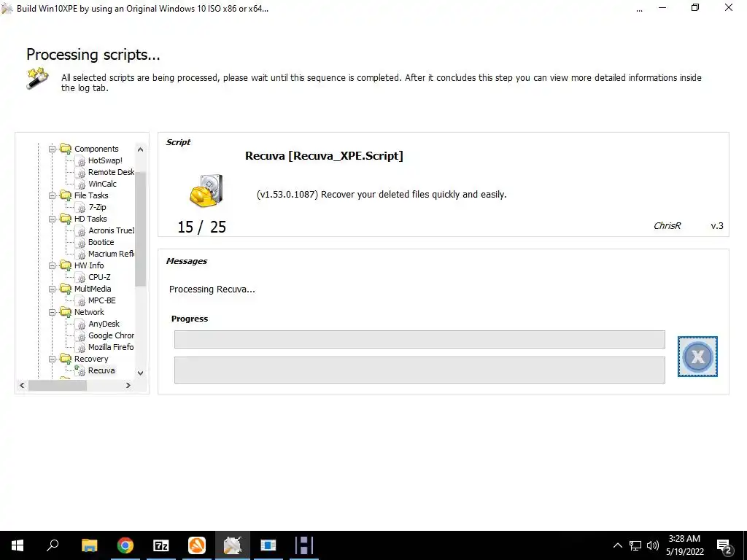Switch to Win10XPE builder taskbar icon
747x560 pixels.
233,545
